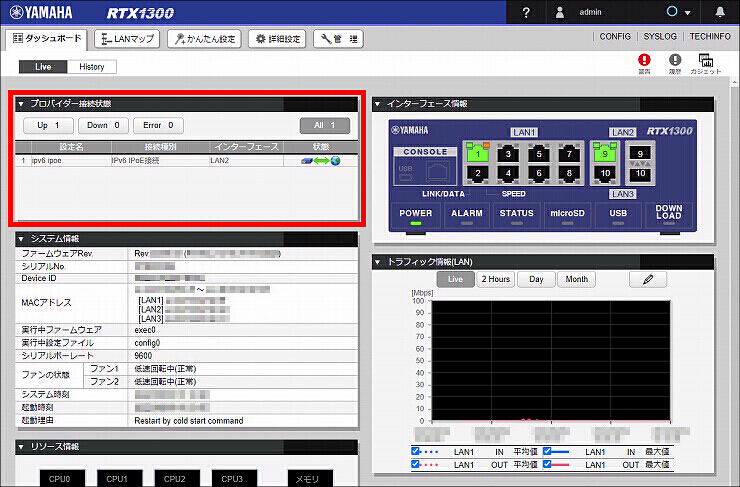Toggle LAN1 IN 最大値 checkbox
The image size is (740, 487).
click(547, 451)
